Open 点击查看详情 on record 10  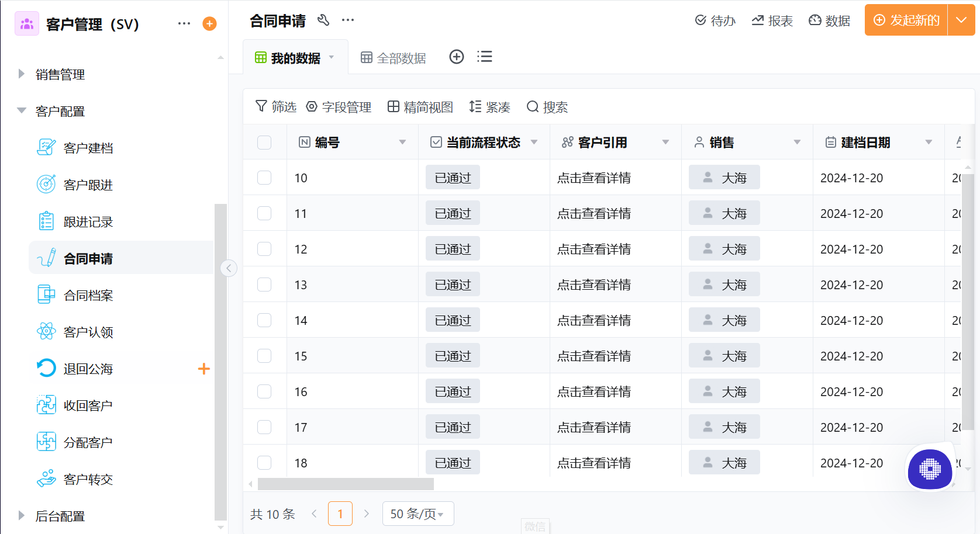pos(594,177)
